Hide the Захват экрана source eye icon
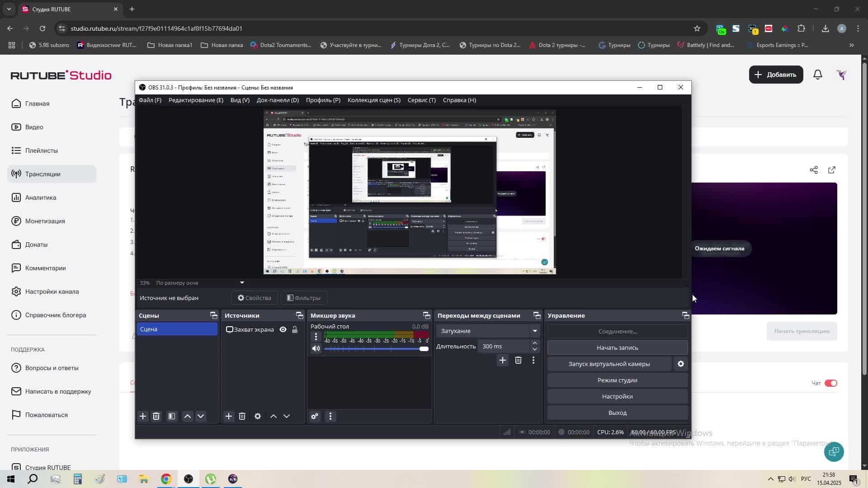Screen dimensions: 868x488 283,329
